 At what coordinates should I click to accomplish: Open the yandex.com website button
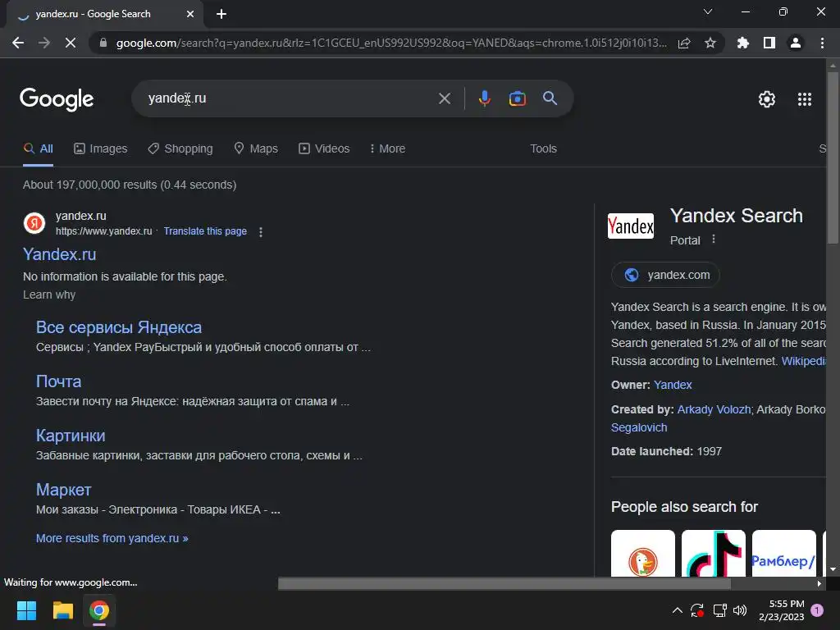(665, 275)
